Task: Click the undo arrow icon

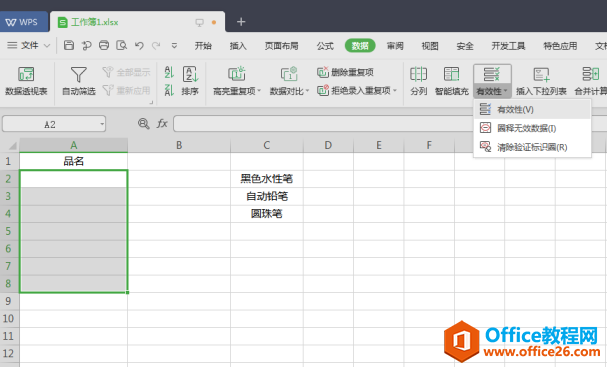Action: (139, 46)
